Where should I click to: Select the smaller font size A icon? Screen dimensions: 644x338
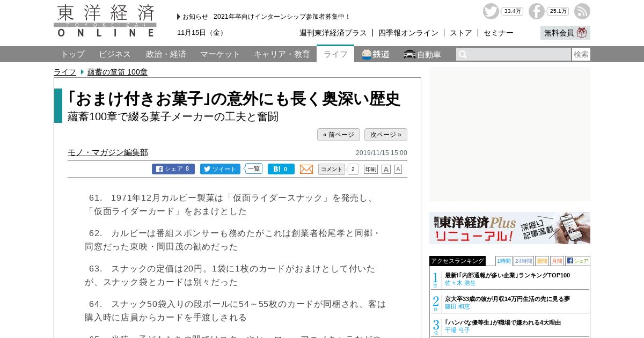click(x=398, y=169)
